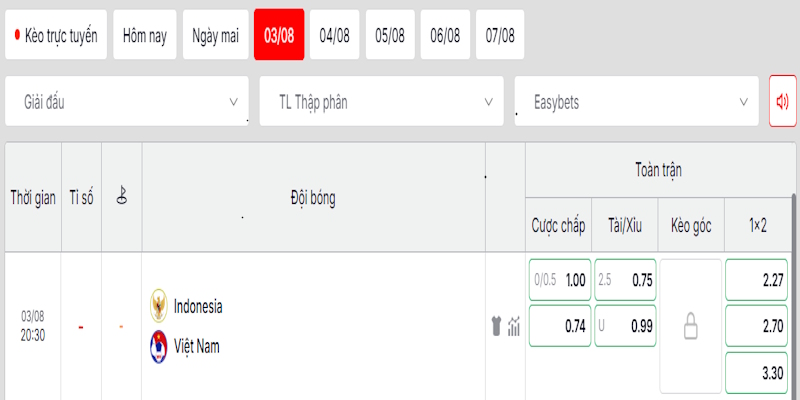Image resolution: width=800 pixels, height=400 pixels.
Task: Click the Việt Nam team crest
Action: tap(158, 347)
